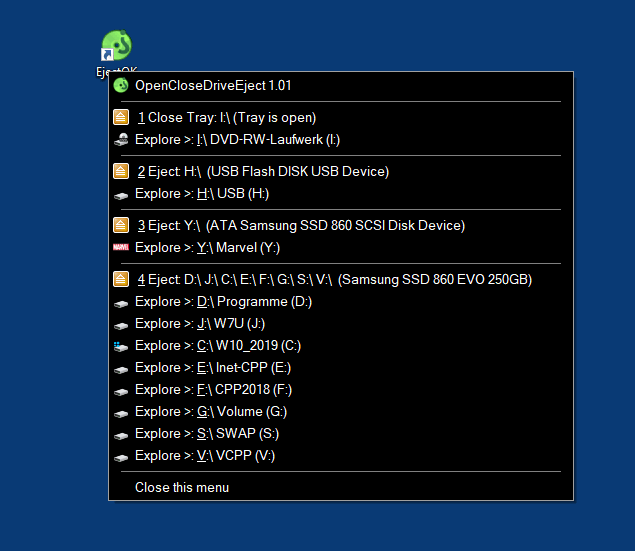Image resolution: width=635 pixels, height=551 pixels.
Task: Explore the VCPP (V:) drive
Action: (x=204, y=455)
